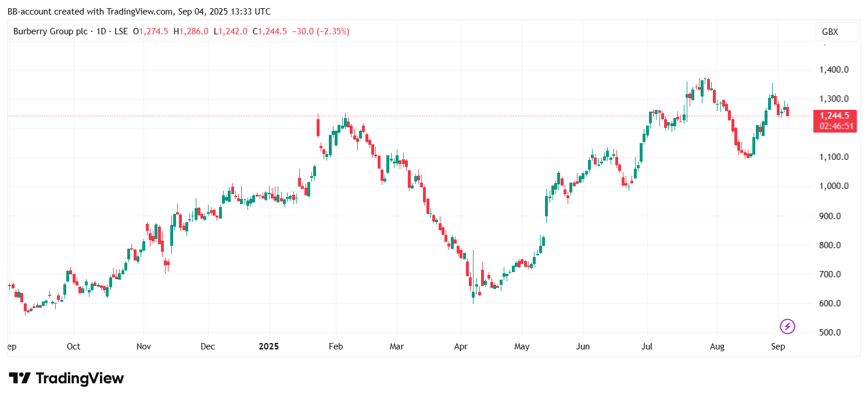
Task: Click the Jun label on the time axis
Action: pyautogui.click(x=583, y=347)
